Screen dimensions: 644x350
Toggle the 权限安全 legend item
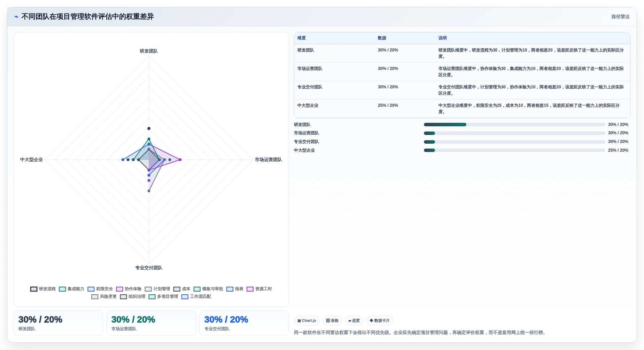coord(100,289)
